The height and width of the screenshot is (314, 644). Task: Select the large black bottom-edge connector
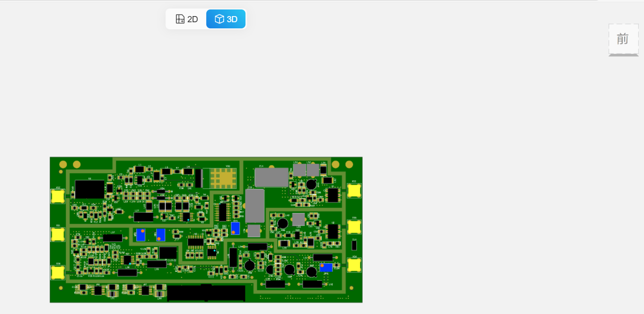206,293
